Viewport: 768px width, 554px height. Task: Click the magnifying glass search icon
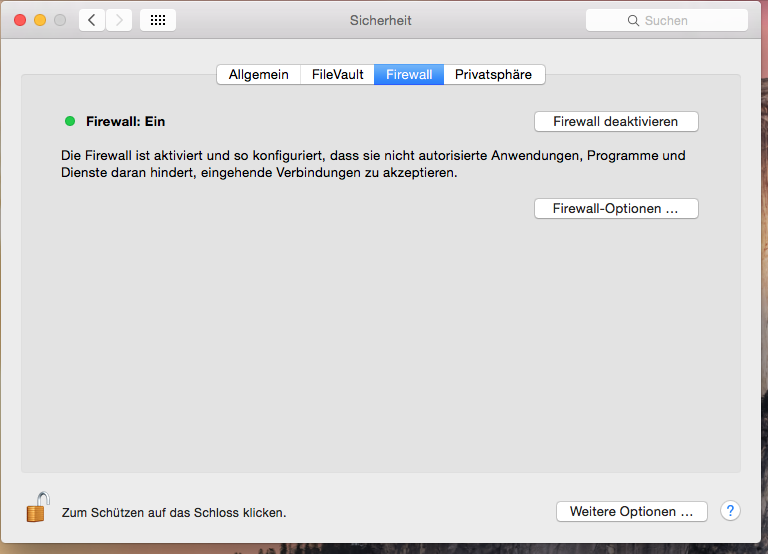point(633,20)
